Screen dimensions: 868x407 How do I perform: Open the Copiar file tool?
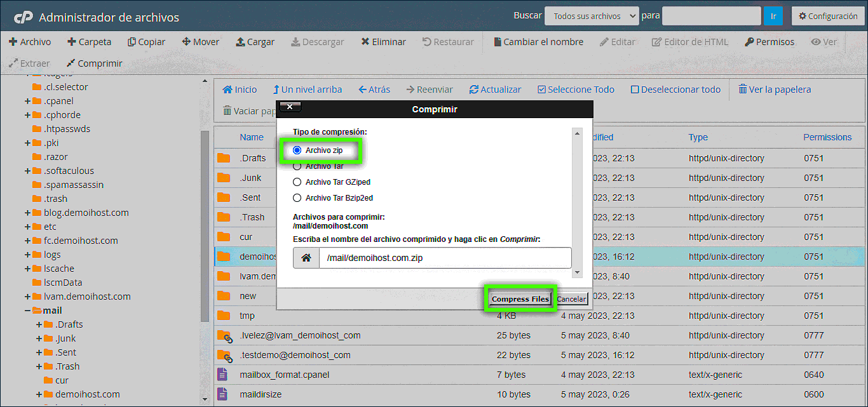(x=146, y=42)
